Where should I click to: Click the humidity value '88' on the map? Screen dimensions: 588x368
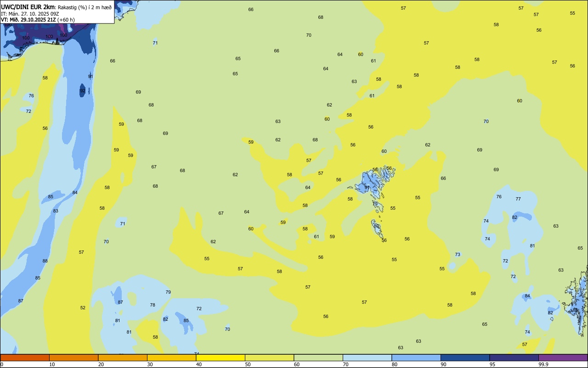(x=45, y=261)
